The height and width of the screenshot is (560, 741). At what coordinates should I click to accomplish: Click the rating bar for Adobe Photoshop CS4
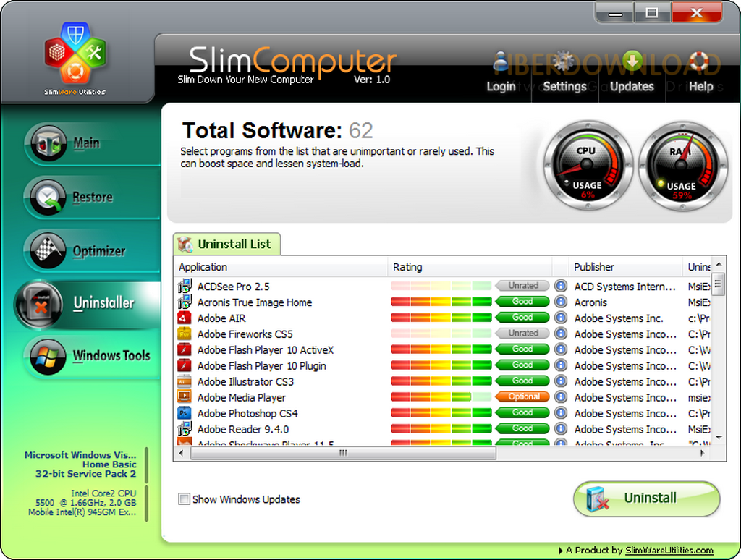(x=441, y=412)
